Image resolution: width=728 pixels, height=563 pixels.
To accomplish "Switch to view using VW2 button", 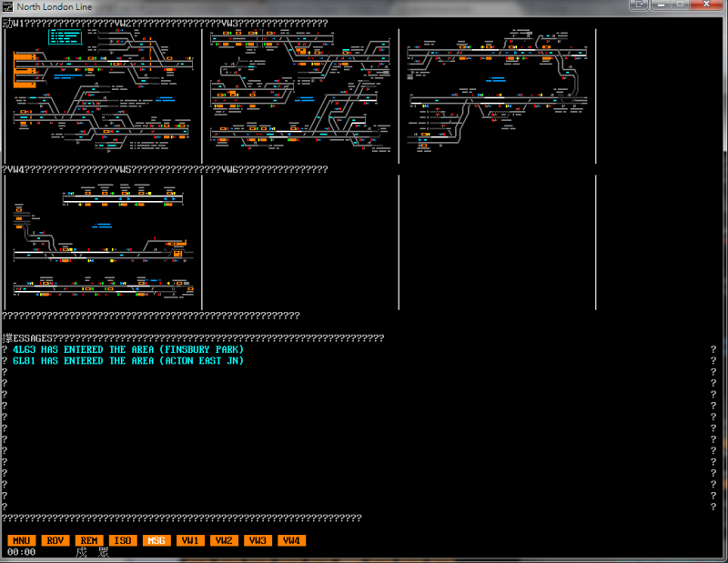I will [224, 540].
